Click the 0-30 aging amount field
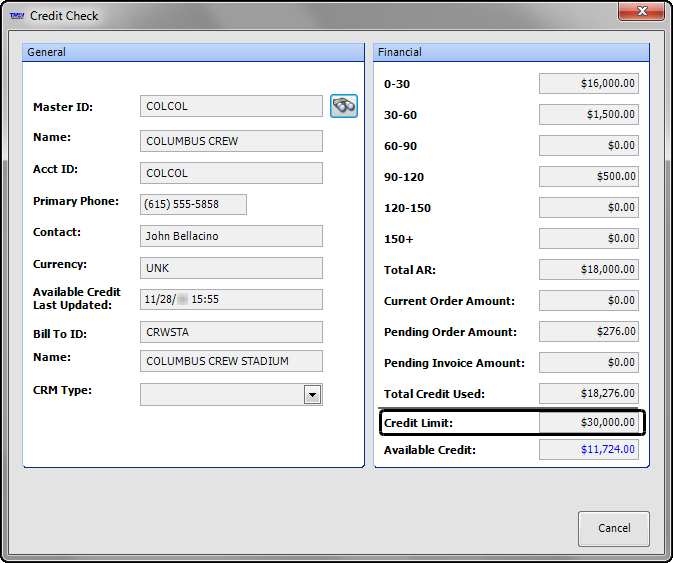Image resolution: width=673 pixels, height=563 pixels. click(588, 84)
